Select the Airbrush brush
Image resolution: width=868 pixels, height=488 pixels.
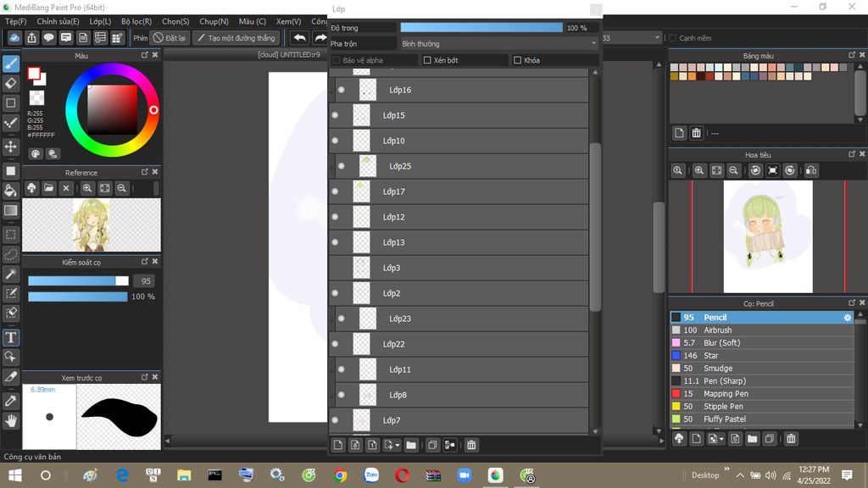pos(762,330)
